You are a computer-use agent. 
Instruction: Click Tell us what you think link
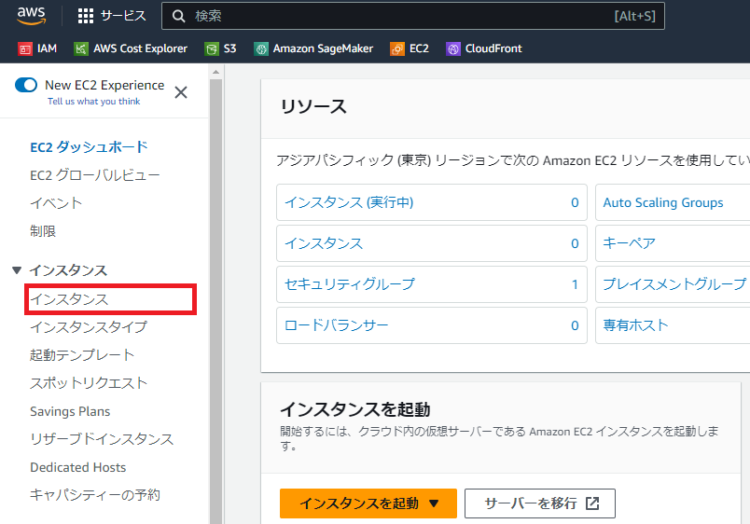pyautogui.click(x=94, y=101)
